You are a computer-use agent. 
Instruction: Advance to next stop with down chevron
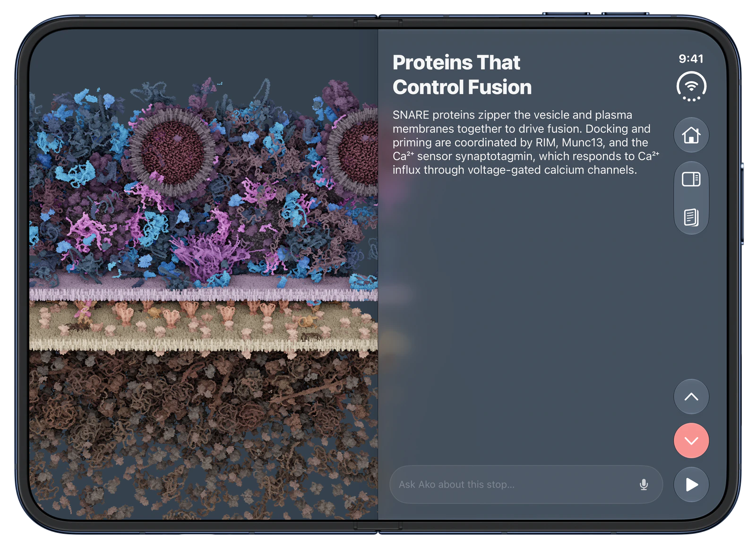point(691,440)
